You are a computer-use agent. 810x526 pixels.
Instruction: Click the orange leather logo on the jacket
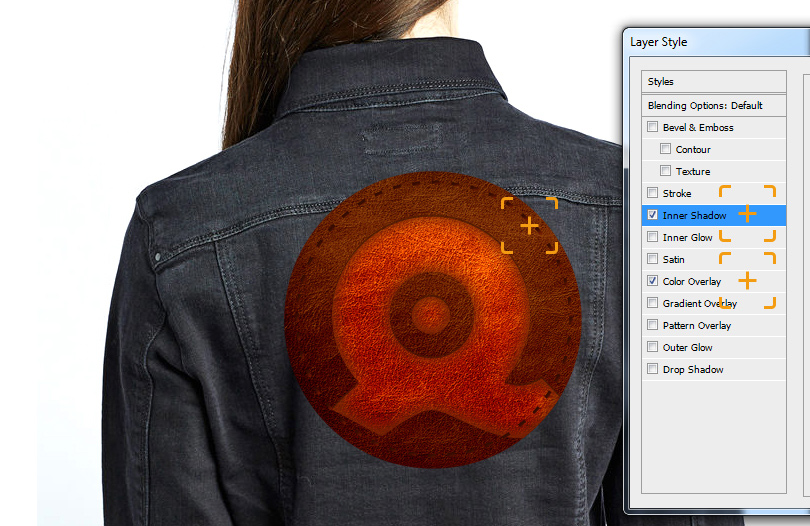[x=433, y=319]
